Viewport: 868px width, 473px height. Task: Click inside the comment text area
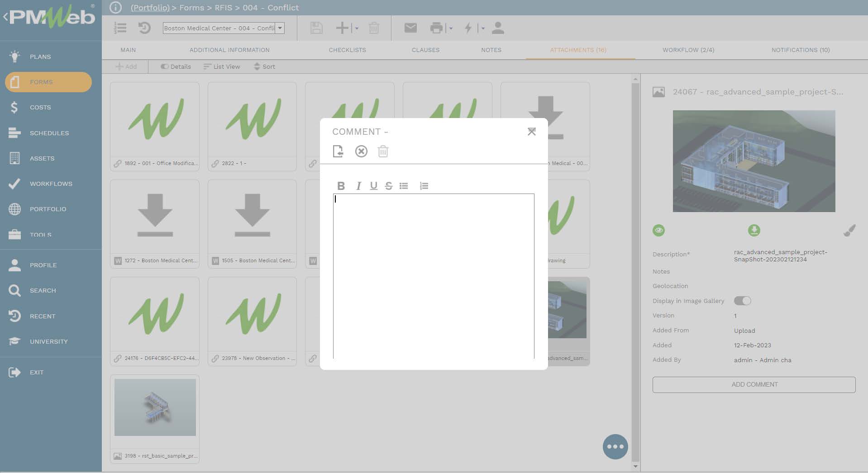click(434, 276)
